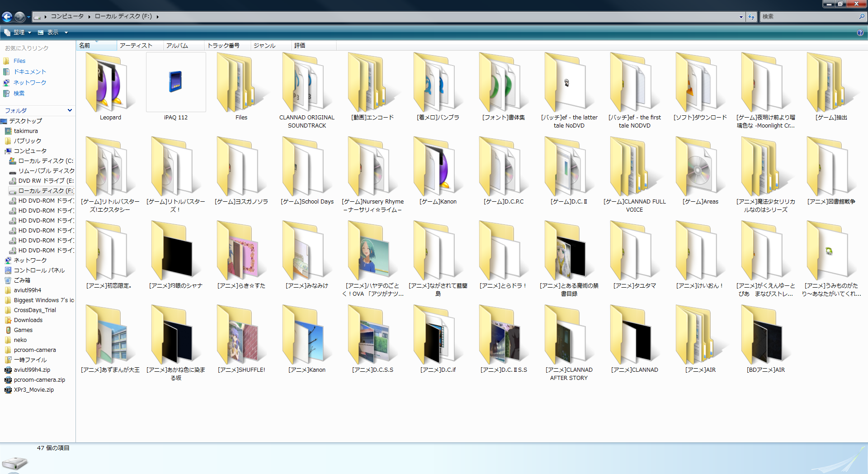Open the CLANNAD ORIGINAL SOUNDTRACK folder
Screen dimensions: 868x474
(307, 83)
